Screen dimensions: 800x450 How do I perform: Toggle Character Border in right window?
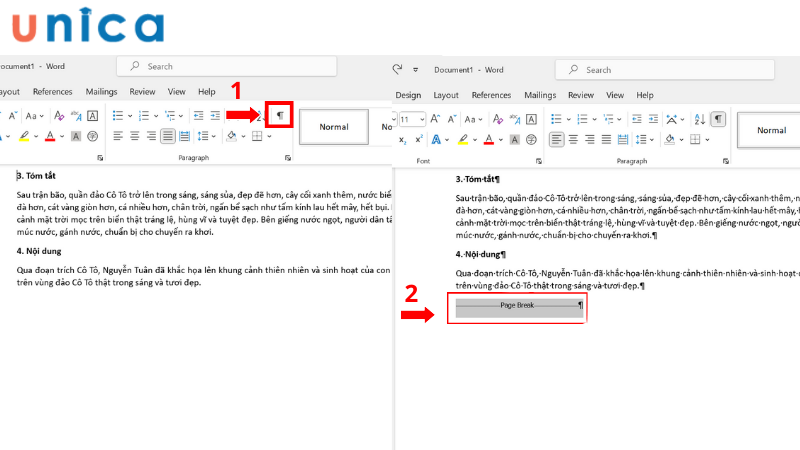(x=531, y=119)
